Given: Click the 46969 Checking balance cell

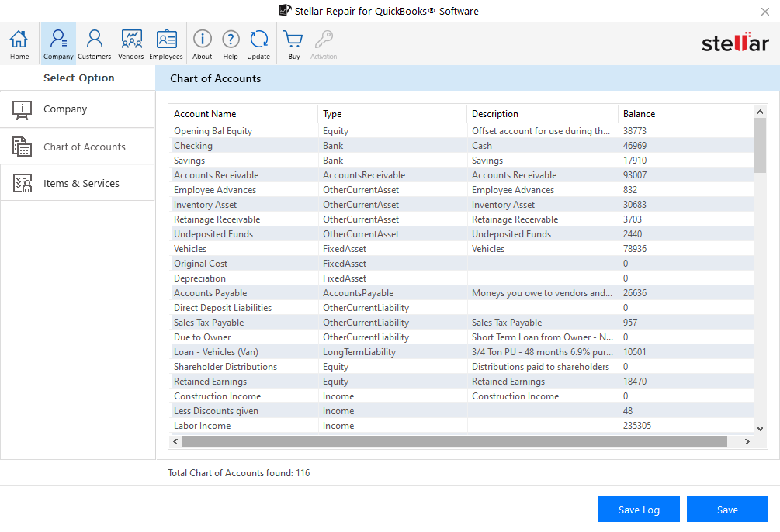Looking at the screenshot, I should pyautogui.click(x=635, y=146).
